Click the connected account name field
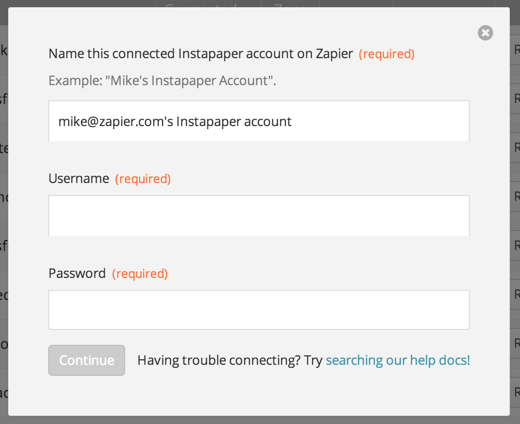 point(259,121)
